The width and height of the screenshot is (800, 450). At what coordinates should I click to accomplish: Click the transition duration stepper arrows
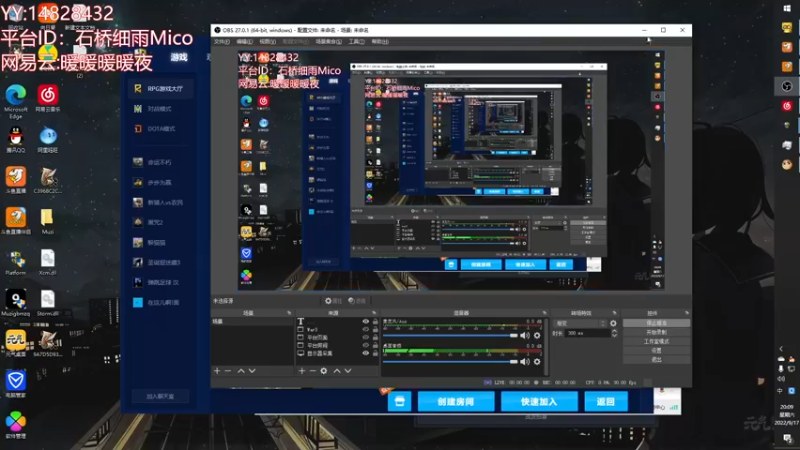(614, 333)
